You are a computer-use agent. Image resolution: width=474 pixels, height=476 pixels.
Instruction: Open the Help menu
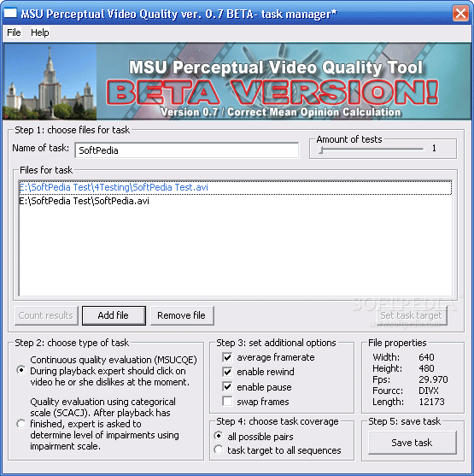(x=40, y=32)
